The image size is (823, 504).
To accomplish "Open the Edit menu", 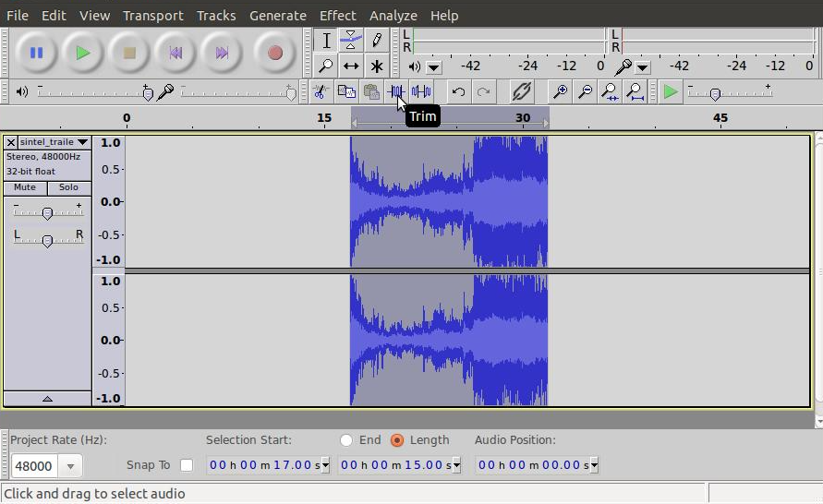I will coord(54,16).
